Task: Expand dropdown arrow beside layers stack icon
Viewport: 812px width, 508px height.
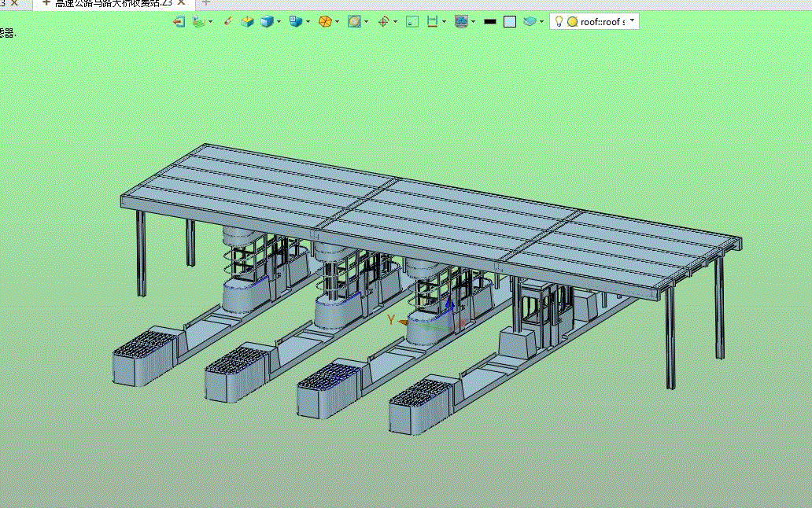Action: click(x=541, y=22)
